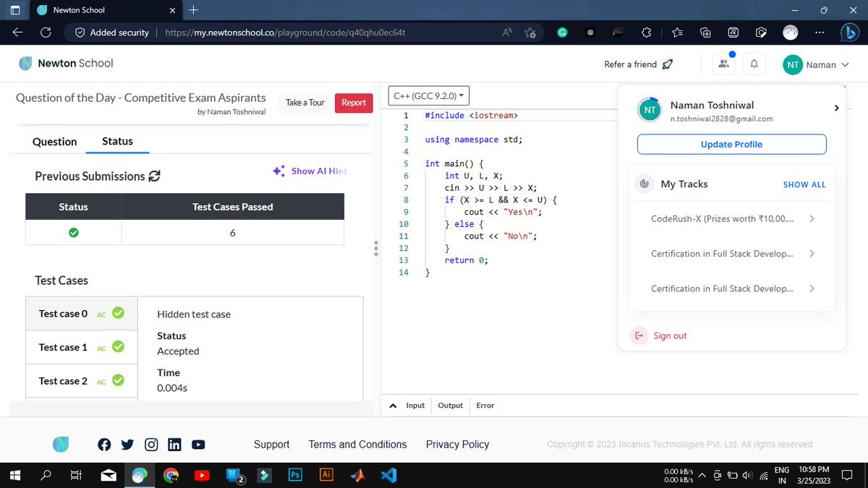Go back to the previous page
This screenshot has width=868, height=488.
click(17, 33)
